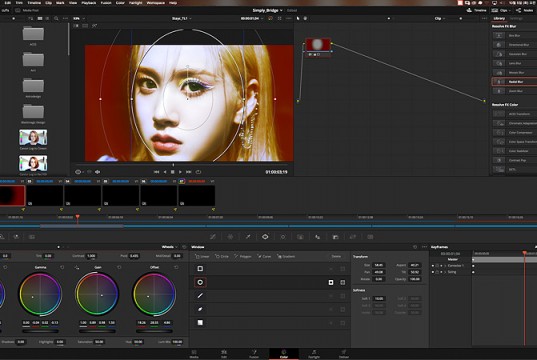Open the Window palette options menu
The height and width of the screenshot is (360, 537).
(x=425, y=247)
